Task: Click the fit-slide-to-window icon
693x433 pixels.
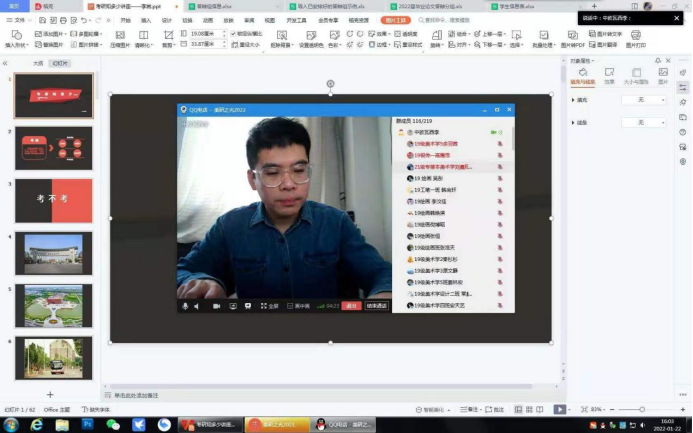Action: coord(584,410)
